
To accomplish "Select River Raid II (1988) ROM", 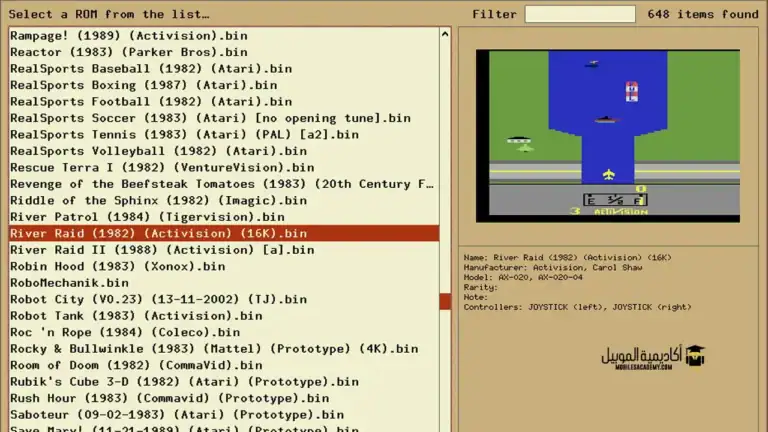I will [x=162, y=249].
